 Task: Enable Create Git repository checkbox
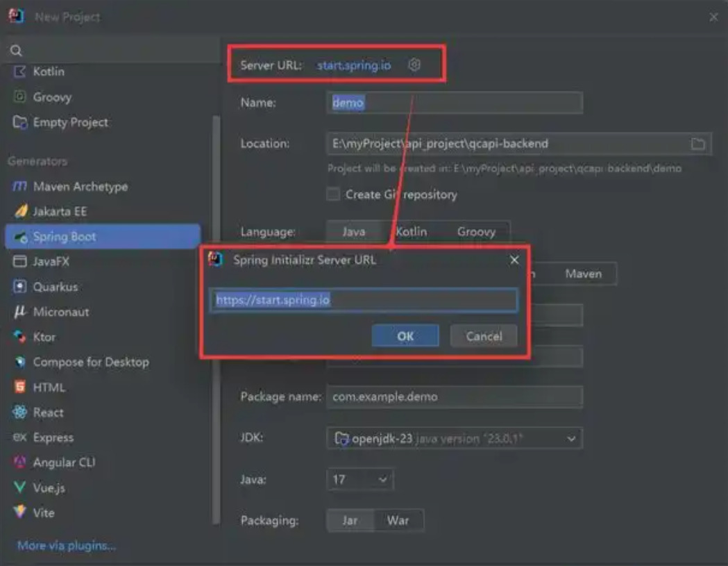coord(333,194)
